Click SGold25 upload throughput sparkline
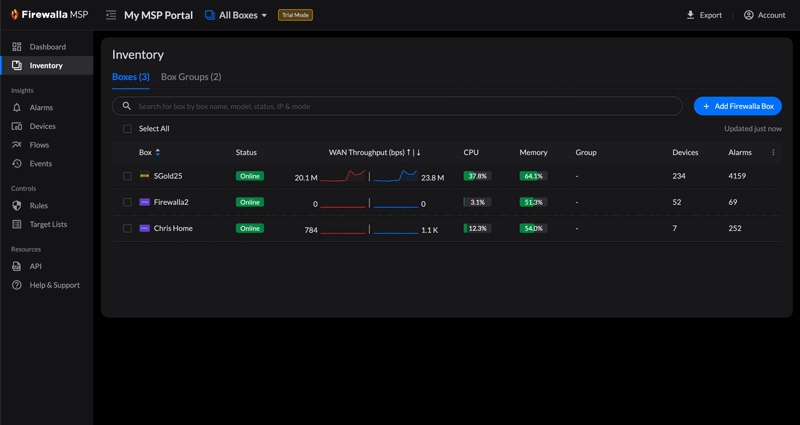 point(343,176)
